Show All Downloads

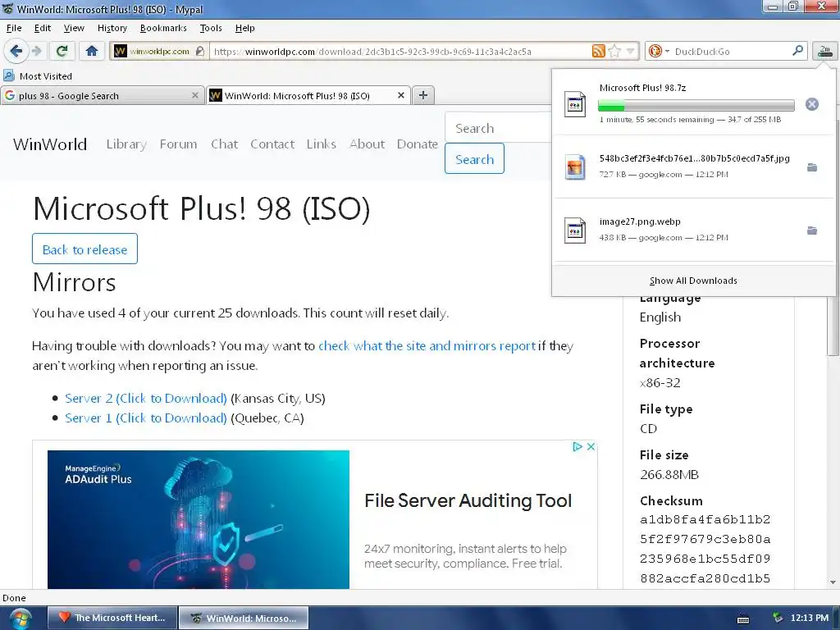pos(693,281)
